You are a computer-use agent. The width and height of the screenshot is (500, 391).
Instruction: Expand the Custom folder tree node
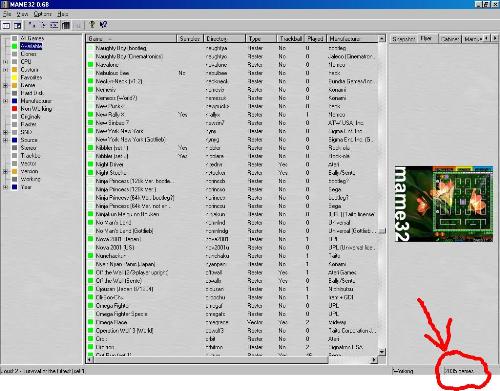click(x=5, y=70)
